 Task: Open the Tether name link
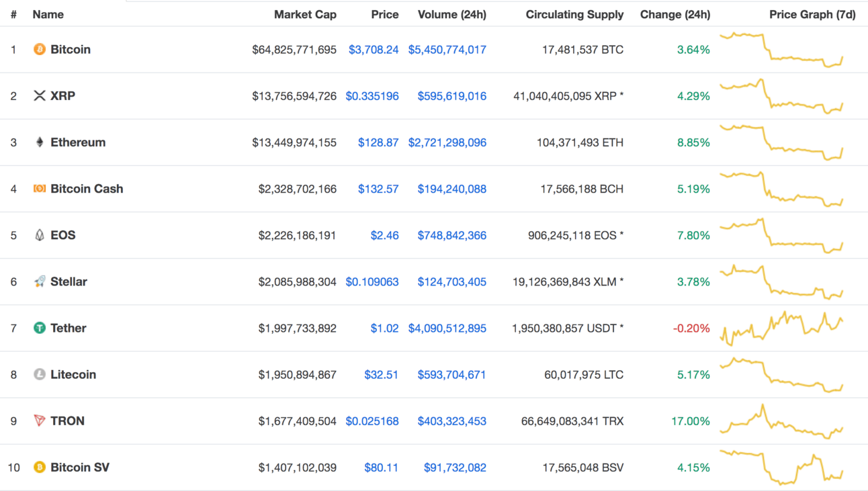coord(69,328)
